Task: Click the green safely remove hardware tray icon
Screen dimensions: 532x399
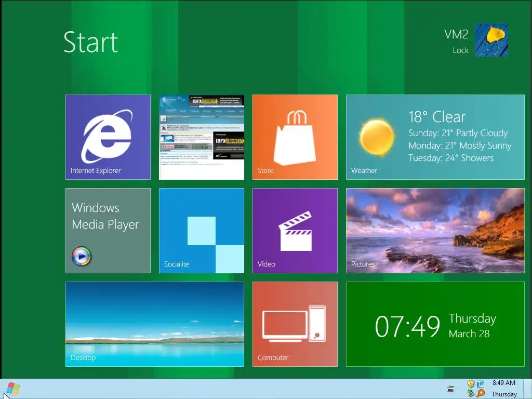Action: [x=471, y=393]
